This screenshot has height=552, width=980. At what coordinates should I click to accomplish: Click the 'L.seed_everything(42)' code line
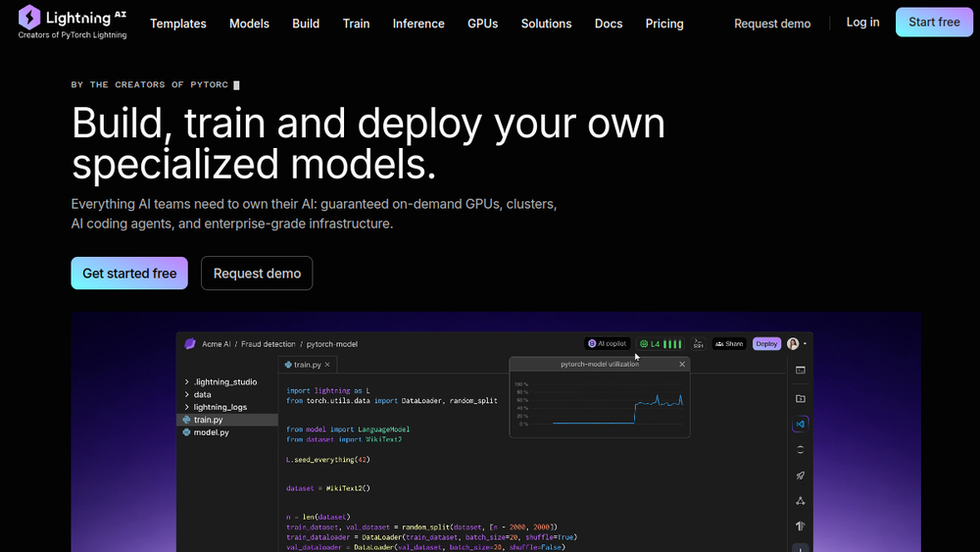tap(328, 460)
